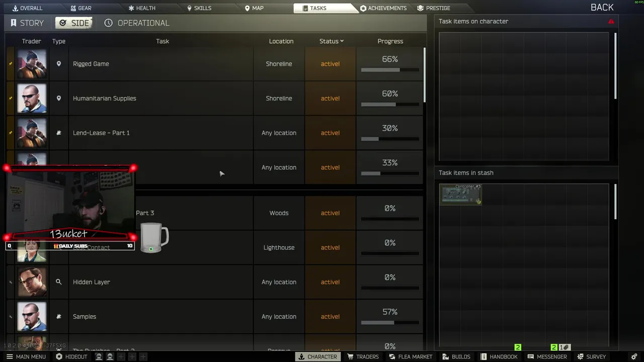This screenshot has height=362, width=644.
Task: Switch to the Skills tab
Action: (199, 8)
